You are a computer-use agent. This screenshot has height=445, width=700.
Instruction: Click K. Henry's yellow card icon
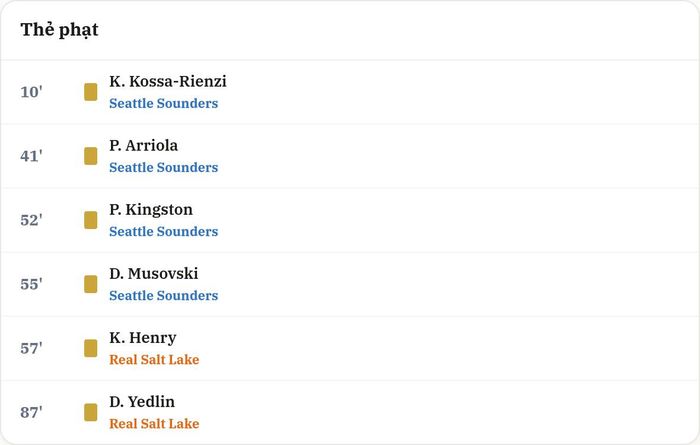[91, 348]
